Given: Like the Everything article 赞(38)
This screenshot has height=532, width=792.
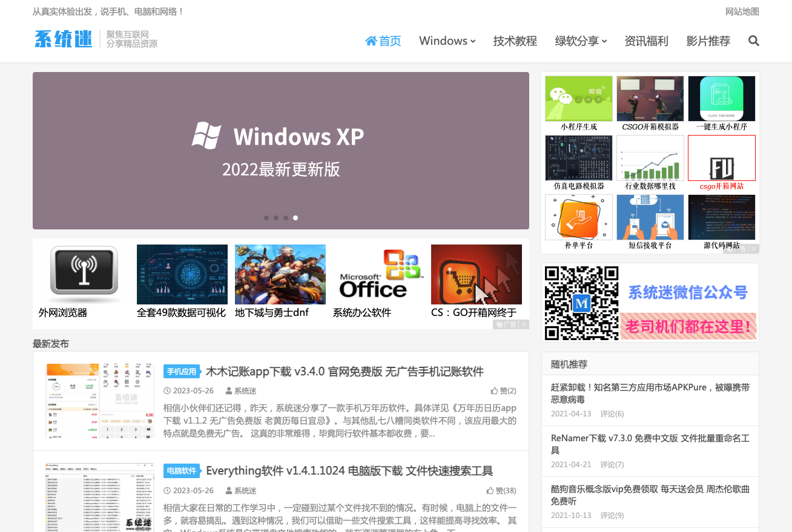Looking at the screenshot, I should click(502, 491).
